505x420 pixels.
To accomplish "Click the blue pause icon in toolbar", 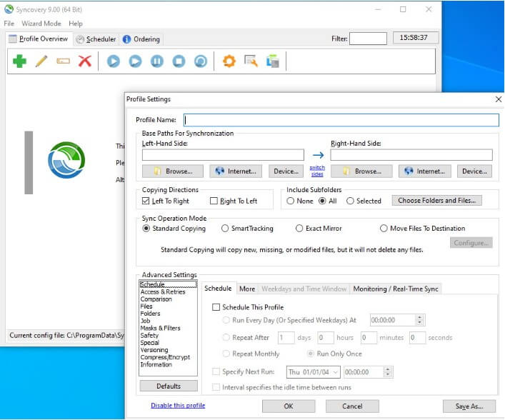I will pyautogui.click(x=157, y=61).
